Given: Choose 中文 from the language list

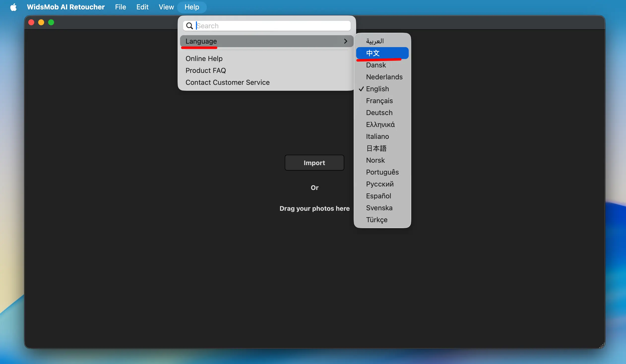Looking at the screenshot, I should [x=373, y=53].
